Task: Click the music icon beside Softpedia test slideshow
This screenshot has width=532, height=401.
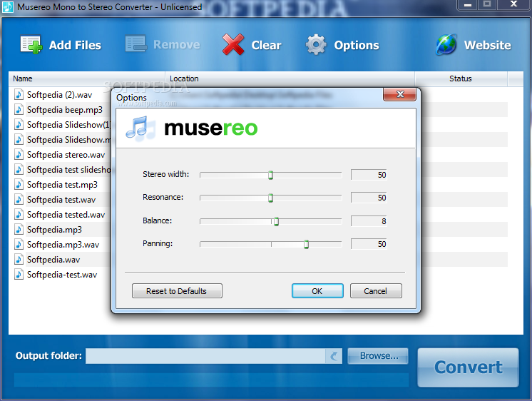Action: click(19, 169)
